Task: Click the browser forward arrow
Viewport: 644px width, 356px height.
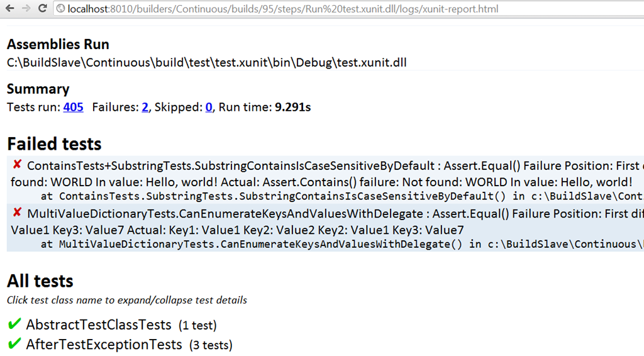Action: [x=26, y=8]
